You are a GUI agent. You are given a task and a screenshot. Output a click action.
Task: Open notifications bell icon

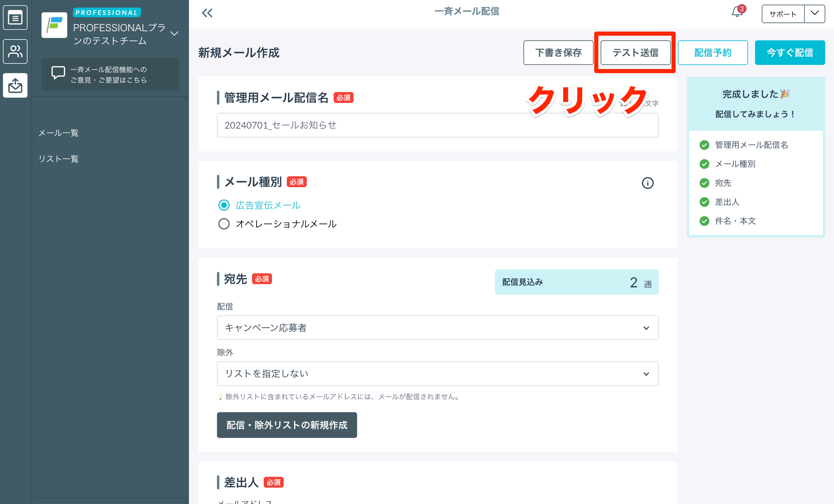tap(737, 12)
